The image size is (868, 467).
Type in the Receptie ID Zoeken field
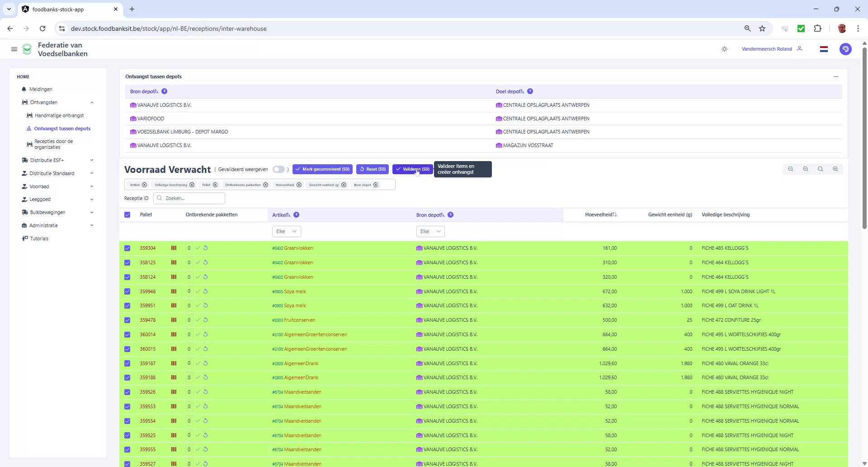(x=189, y=198)
